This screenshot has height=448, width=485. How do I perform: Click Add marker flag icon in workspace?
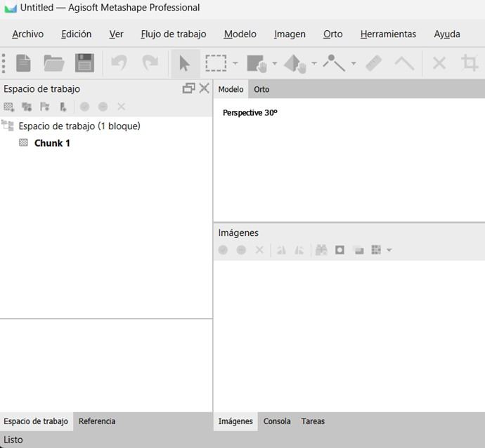pyautogui.click(x=45, y=107)
